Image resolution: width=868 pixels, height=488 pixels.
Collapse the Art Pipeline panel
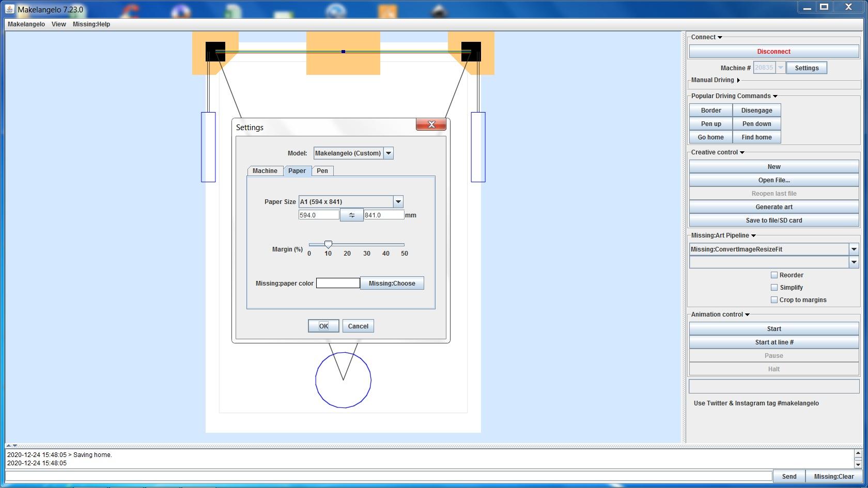click(753, 235)
